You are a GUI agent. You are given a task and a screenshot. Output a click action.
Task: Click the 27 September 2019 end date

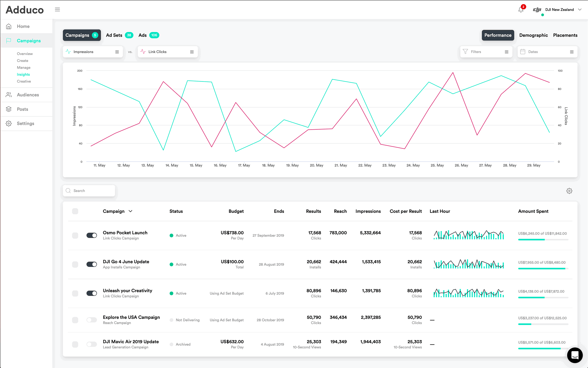(x=268, y=235)
